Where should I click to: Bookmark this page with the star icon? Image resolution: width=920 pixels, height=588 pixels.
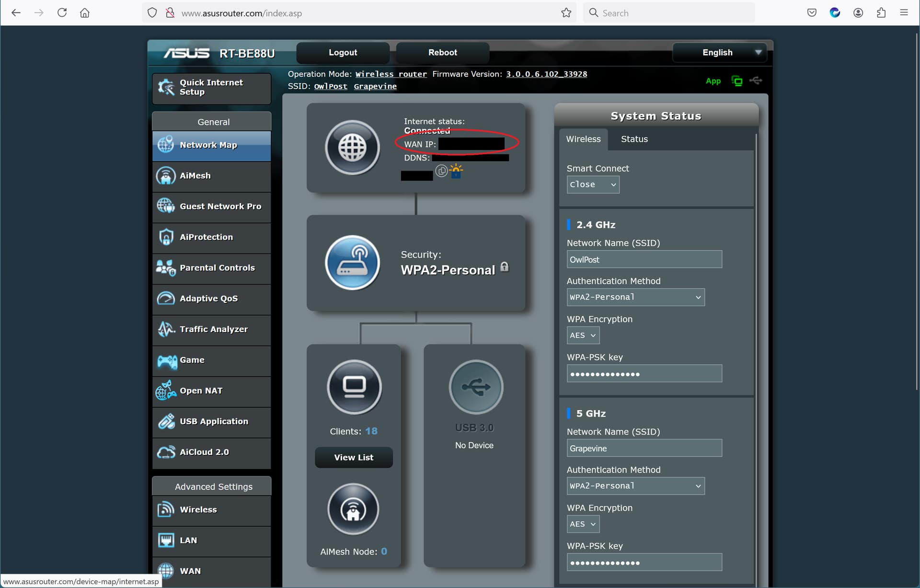[x=566, y=13]
